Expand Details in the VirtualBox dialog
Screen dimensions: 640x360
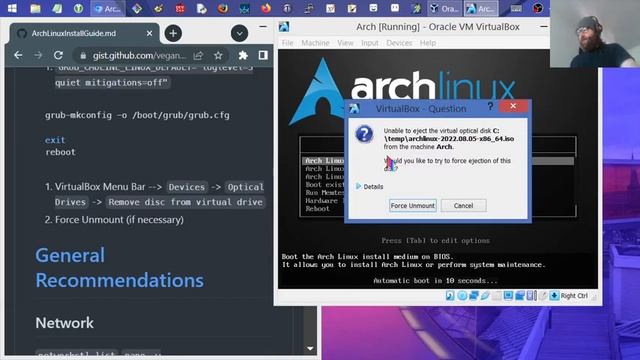[x=369, y=187]
